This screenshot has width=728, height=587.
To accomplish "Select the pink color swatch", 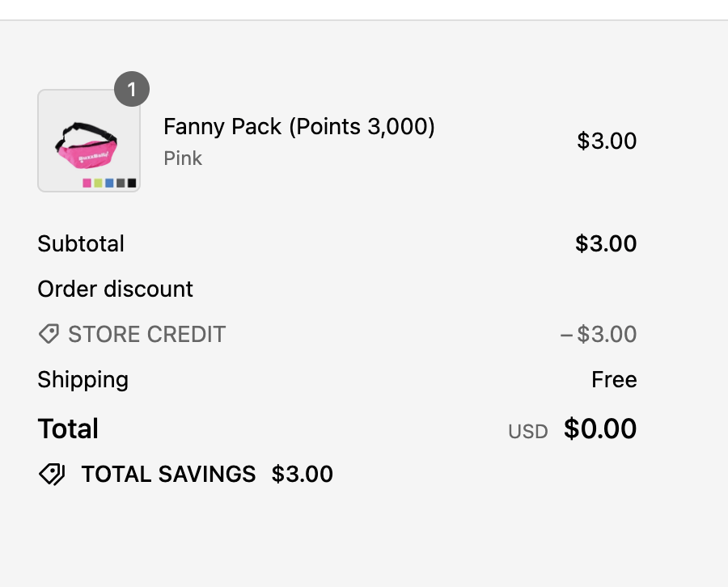I will (87, 184).
